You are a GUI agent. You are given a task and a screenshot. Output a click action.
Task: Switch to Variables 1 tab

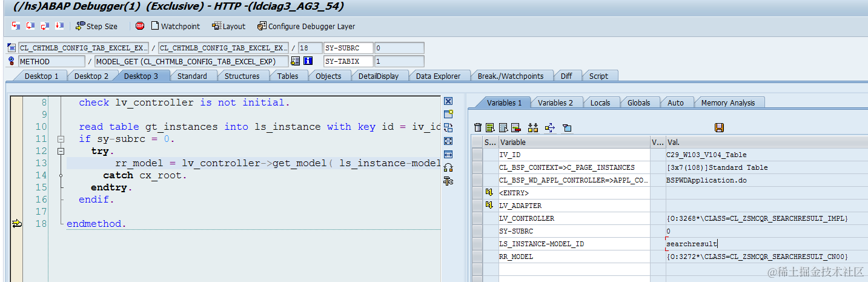click(504, 102)
